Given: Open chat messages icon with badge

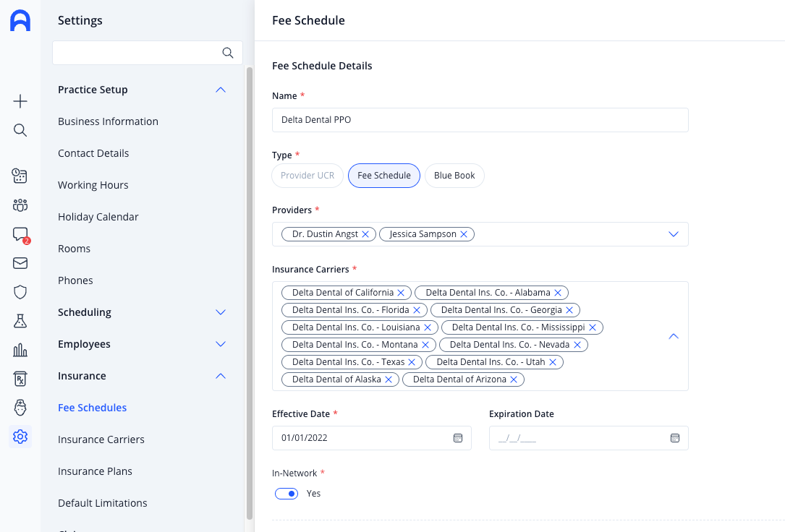Looking at the screenshot, I should coord(20,234).
